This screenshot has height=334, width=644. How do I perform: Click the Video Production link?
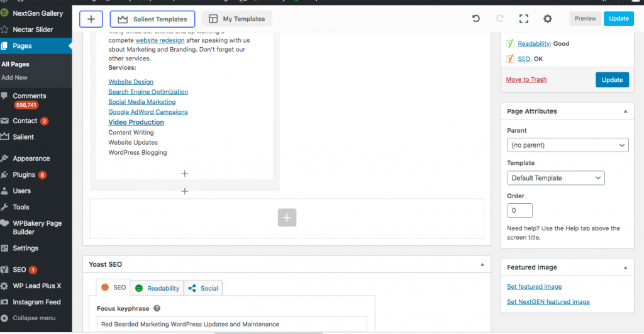136,122
